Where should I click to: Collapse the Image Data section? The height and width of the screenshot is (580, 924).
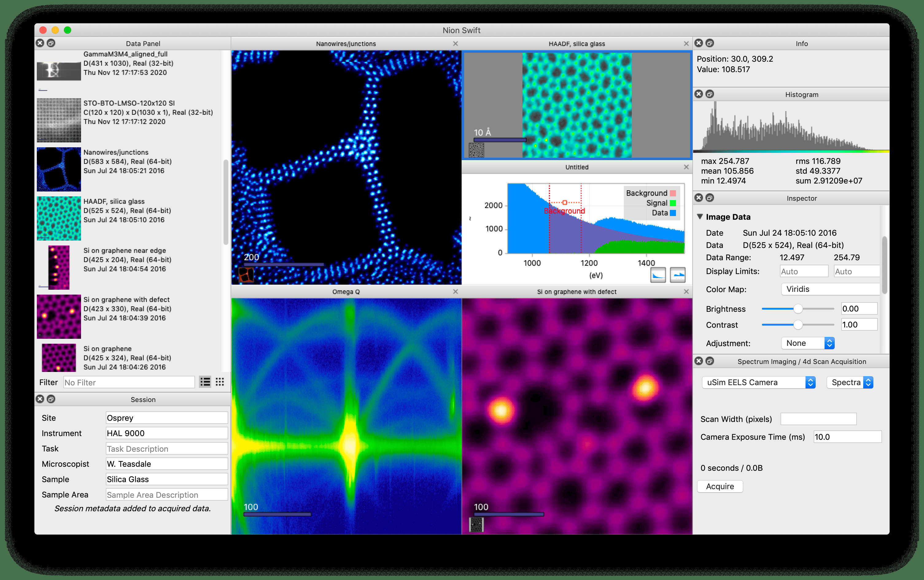[x=700, y=217]
